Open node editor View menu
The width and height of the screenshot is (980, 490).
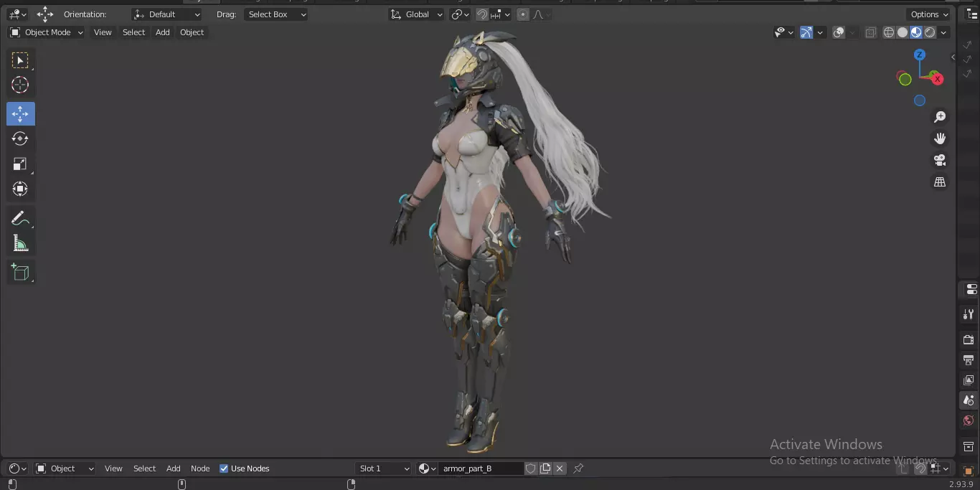pos(113,468)
